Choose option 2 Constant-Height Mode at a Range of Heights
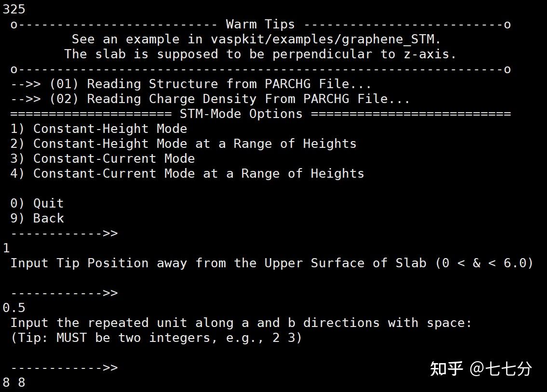The image size is (547, 392). click(x=183, y=144)
